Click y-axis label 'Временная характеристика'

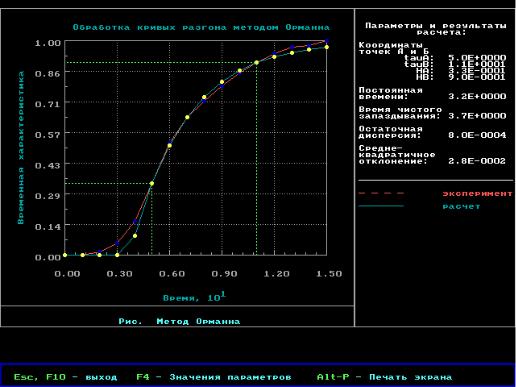21,147
